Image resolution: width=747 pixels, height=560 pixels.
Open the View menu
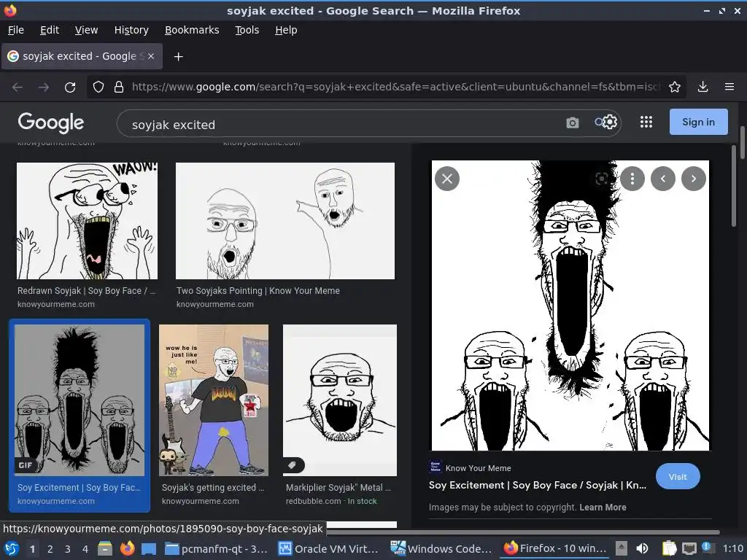pyautogui.click(x=86, y=30)
